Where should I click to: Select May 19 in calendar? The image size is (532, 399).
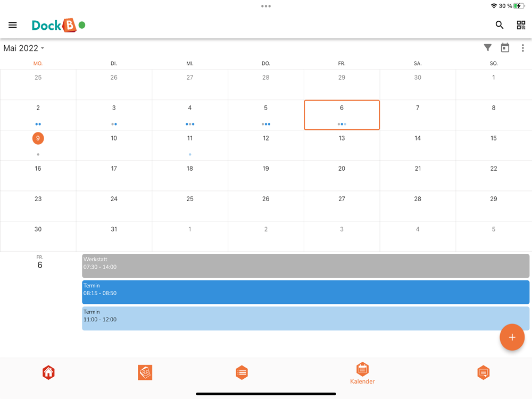265,176
